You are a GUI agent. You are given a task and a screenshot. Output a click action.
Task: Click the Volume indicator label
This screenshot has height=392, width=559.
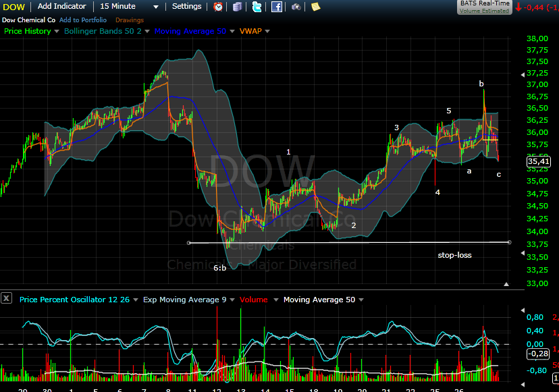click(x=255, y=300)
